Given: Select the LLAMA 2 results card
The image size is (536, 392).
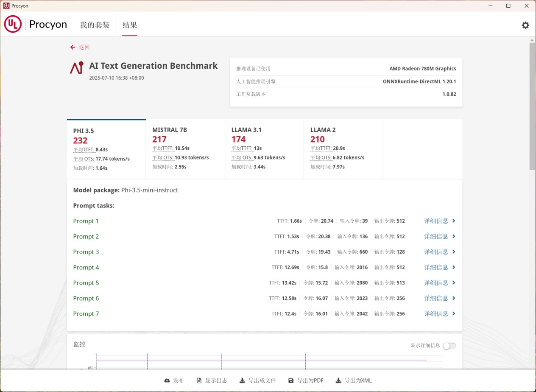Looking at the screenshot, I should click(343, 148).
